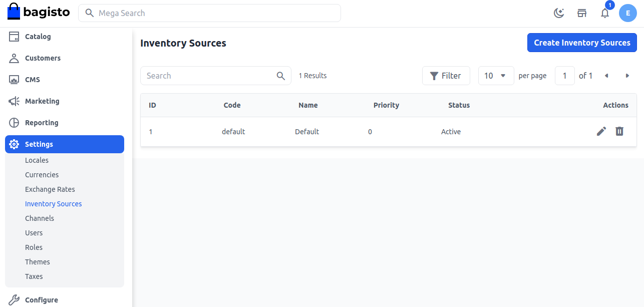Expand the per page dropdown
This screenshot has height=307, width=644.
click(496, 76)
